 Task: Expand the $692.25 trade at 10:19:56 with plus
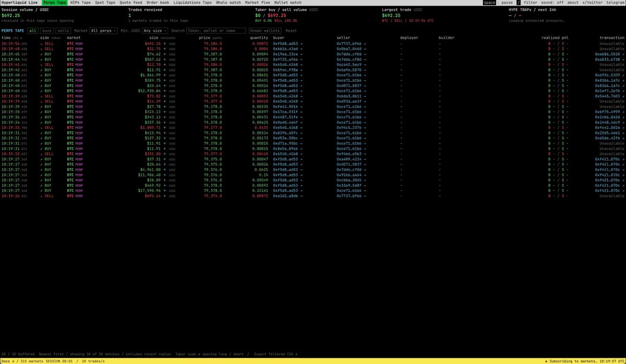(165, 44)
